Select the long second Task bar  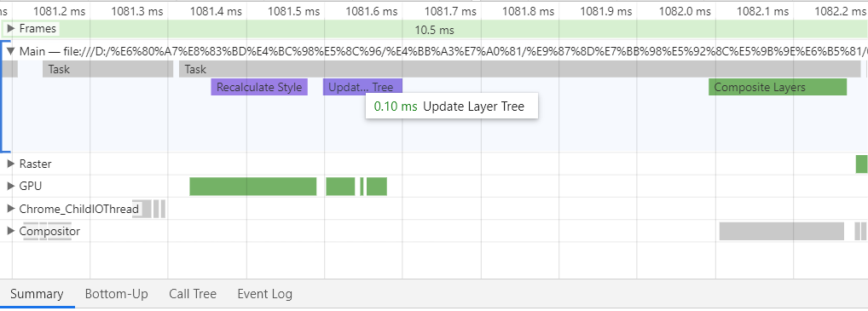click(x=520, y=69)
